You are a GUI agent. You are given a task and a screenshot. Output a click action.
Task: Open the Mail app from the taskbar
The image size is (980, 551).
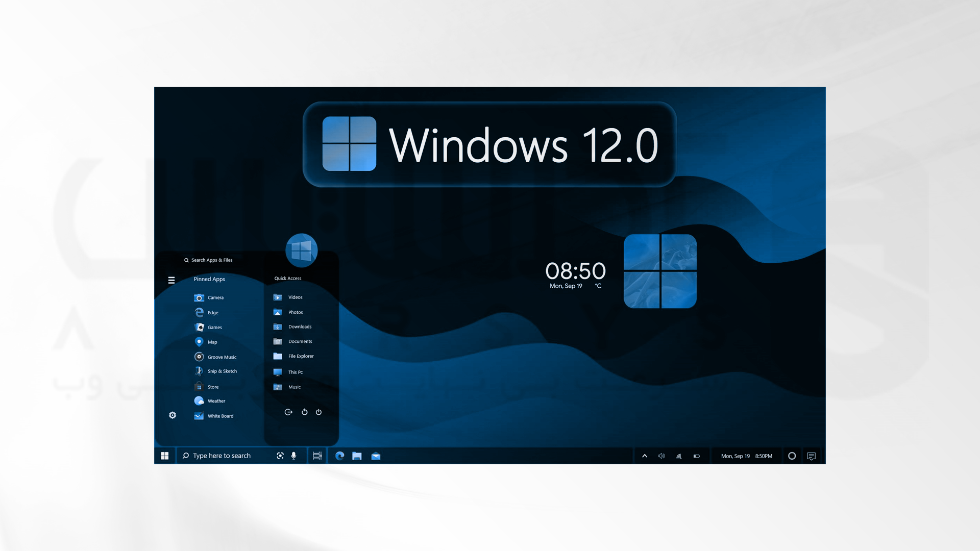(376, 456)
